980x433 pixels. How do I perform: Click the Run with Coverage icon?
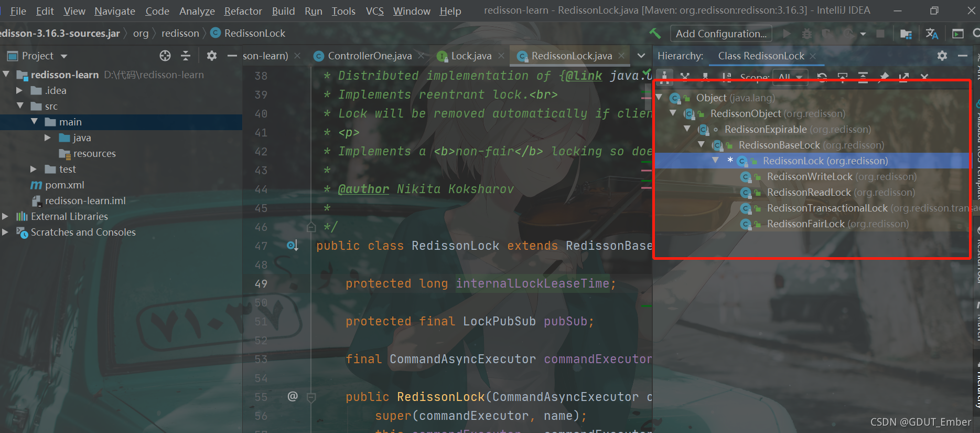click(827, 34)
